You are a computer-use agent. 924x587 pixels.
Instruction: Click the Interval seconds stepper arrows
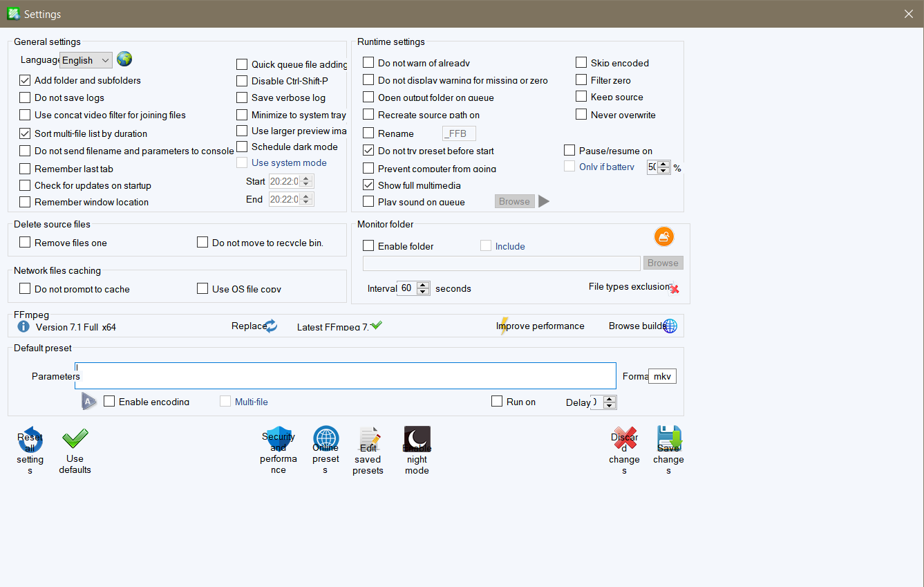coord(424,288)
